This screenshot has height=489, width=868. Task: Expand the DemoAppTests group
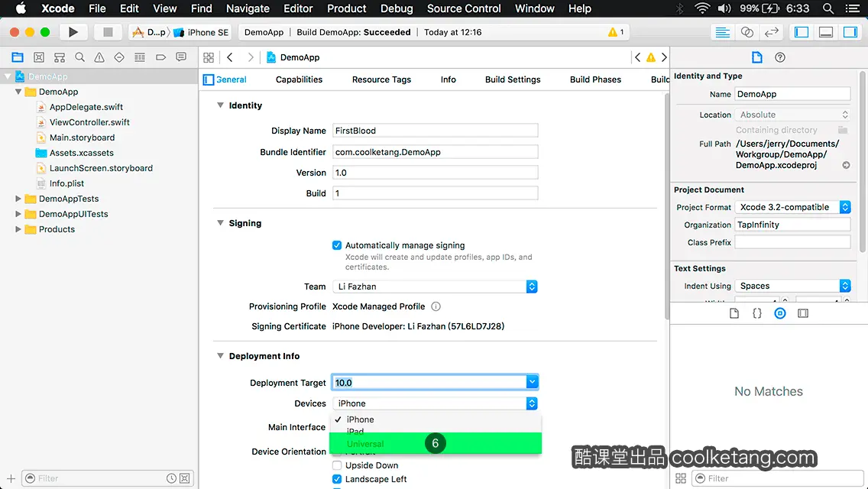tap(18, 198)
